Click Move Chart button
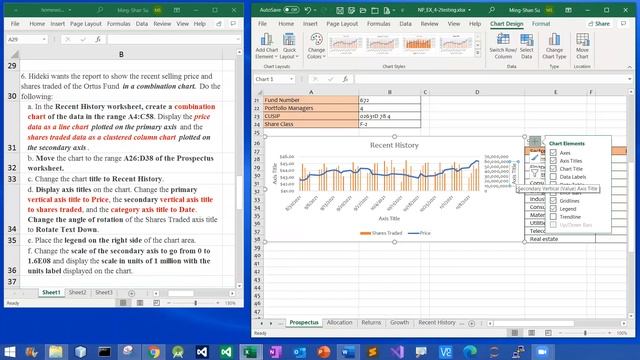Image resolution: width=640 pixels, height=360 pixels. (x=582, y=46)
